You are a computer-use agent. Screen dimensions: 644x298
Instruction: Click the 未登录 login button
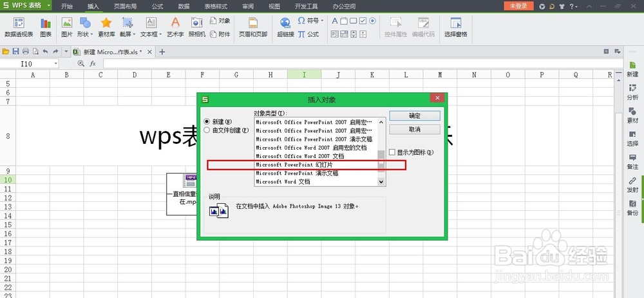(x=518, y=6)
